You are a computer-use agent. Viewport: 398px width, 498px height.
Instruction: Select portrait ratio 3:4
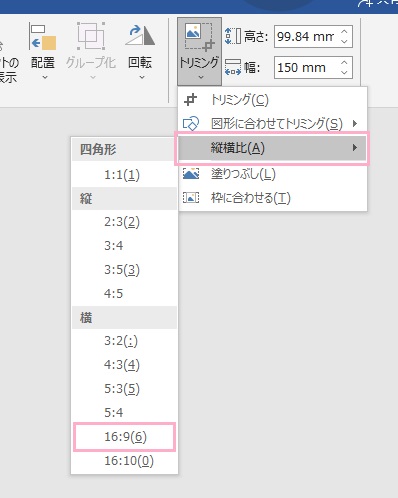[124, 246]
